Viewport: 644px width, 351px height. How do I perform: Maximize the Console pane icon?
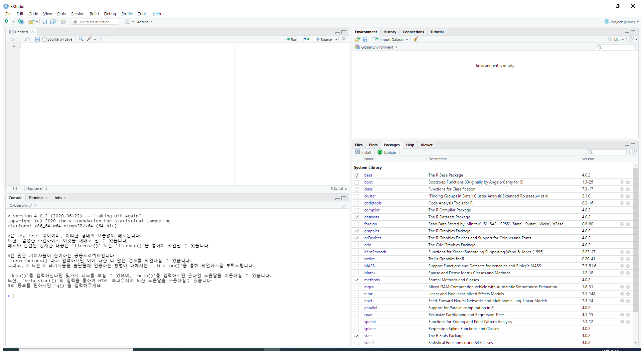point(344,198)
